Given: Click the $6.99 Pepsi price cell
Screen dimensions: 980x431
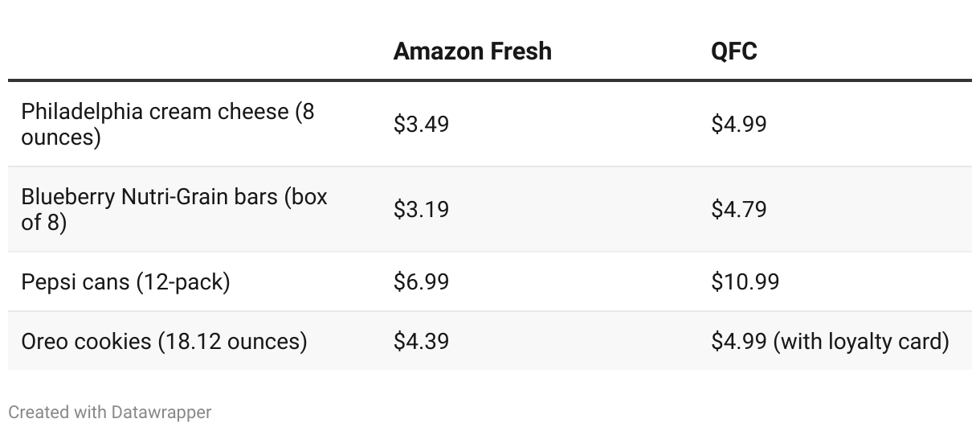Looking at the screenshot, I should [x=421, y=282].
